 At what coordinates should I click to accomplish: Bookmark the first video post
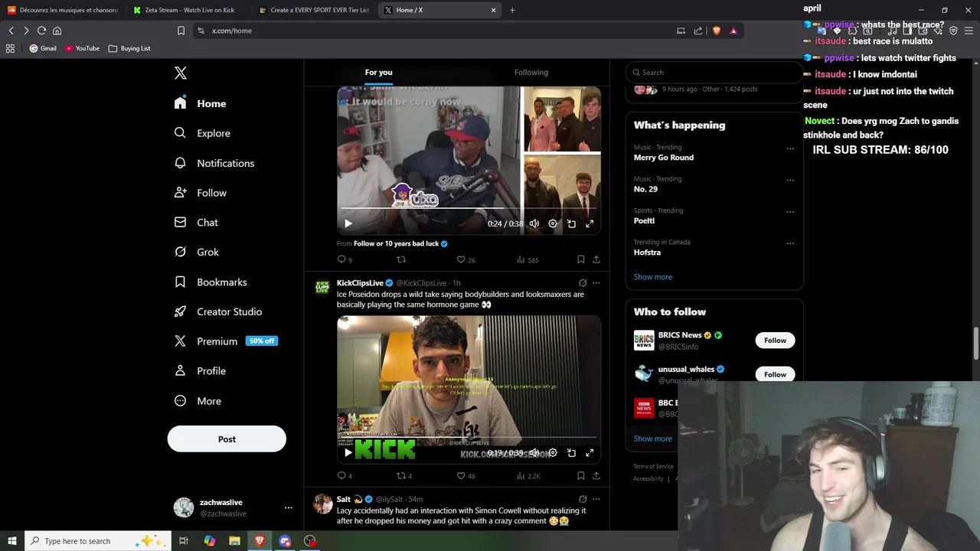pyautogui.click(x=581, y=259)
